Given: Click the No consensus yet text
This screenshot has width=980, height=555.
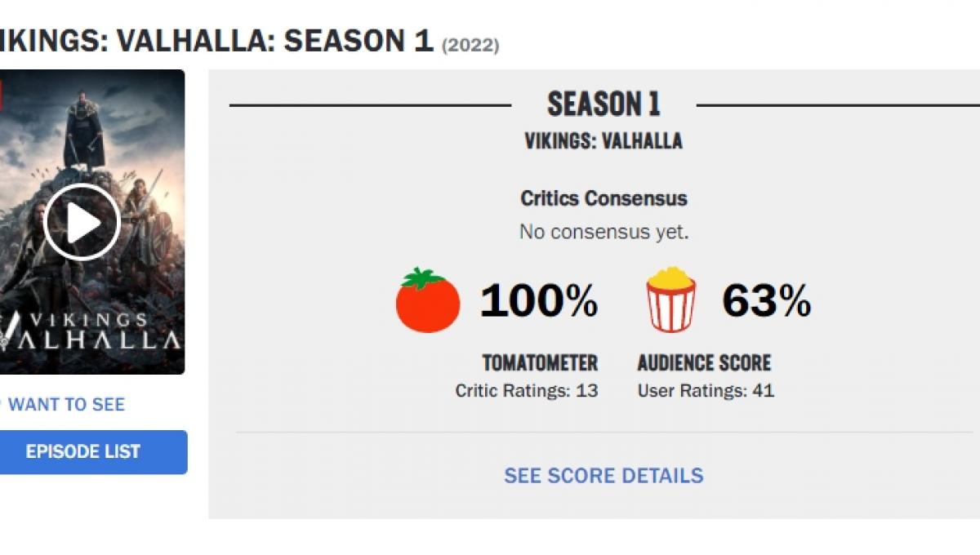Looking at the screenshot, I should 604,231.
